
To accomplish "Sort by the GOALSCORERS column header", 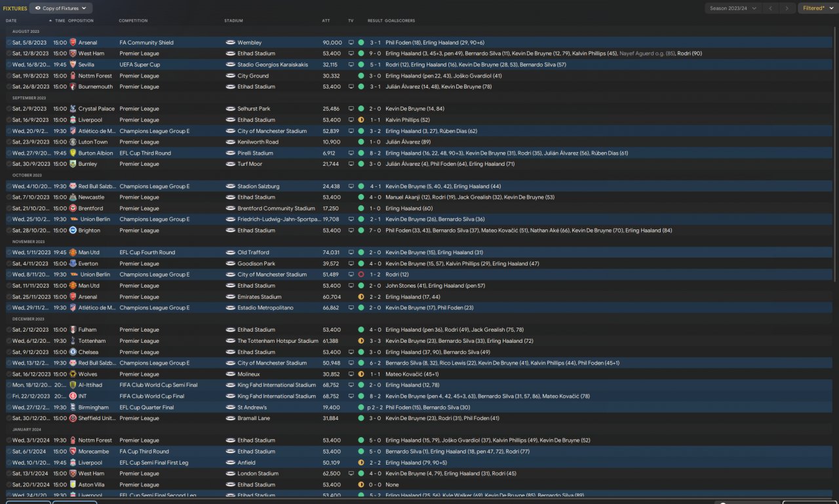I will (400, 21).
